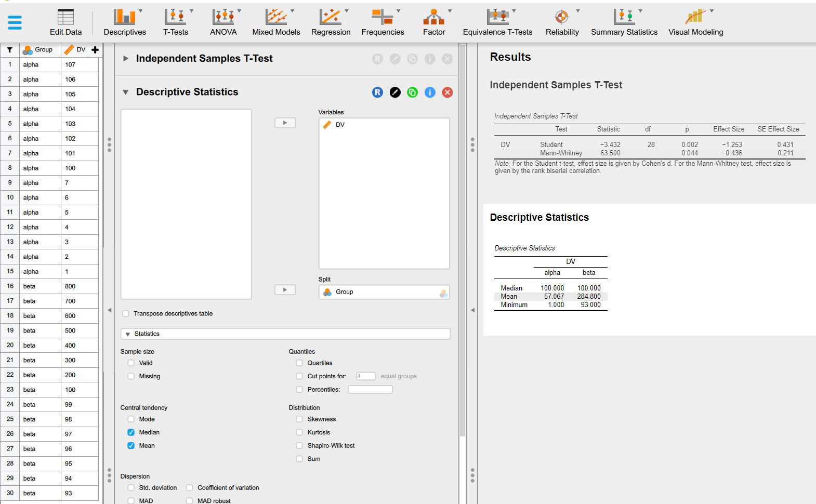Click the data filter funnel icon

click(x=9, y=50)
